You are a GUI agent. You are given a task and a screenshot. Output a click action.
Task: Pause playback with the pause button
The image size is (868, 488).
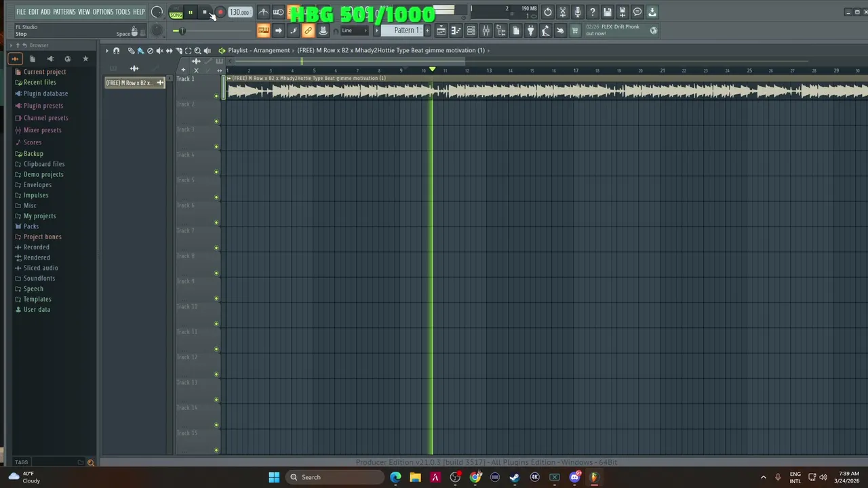[191, 12]
